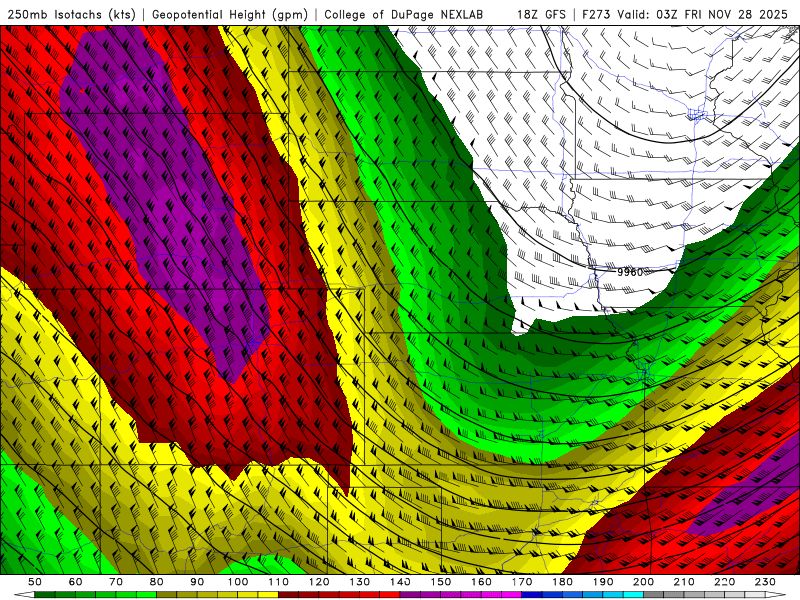Click the '150' legend scale number
Image resolution: width=800 pixels, height=600 pixels.
pyautogui.click(x=441, y=582)
